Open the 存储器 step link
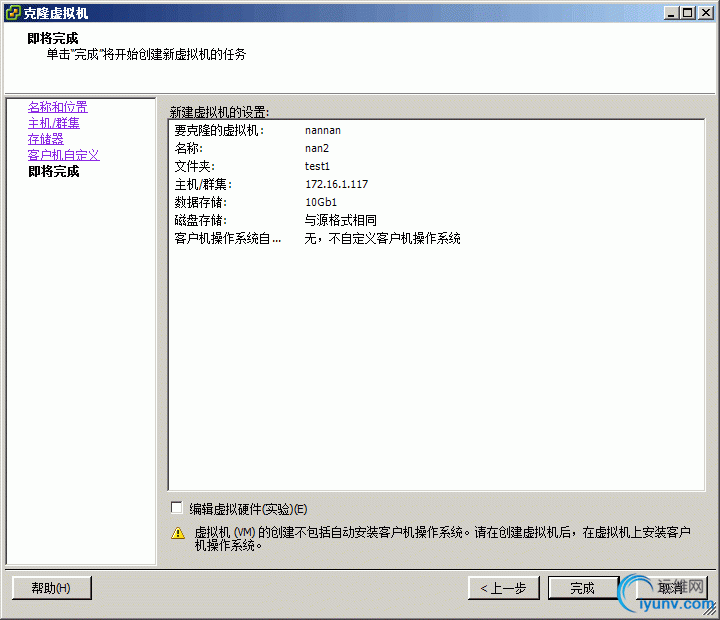Image resolution: width=720 pixels, height=620 pixels. click(45, 139)
